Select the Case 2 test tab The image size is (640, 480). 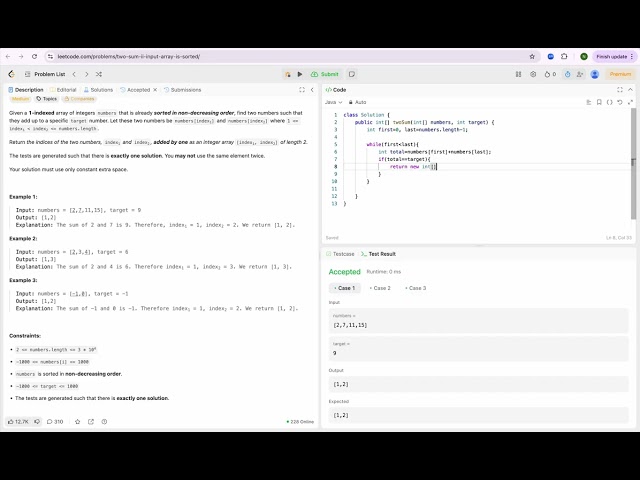click(x=380, y=288)
